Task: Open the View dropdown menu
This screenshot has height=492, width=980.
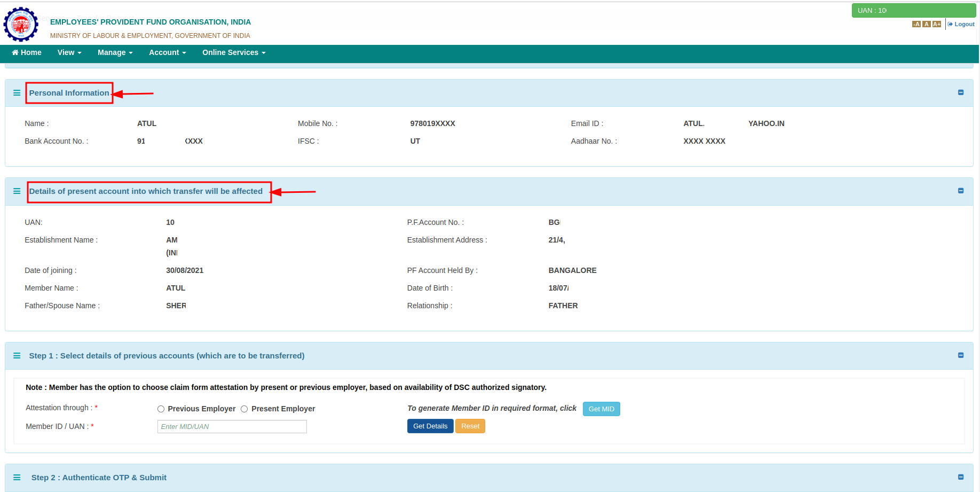Action: point(69,52)
